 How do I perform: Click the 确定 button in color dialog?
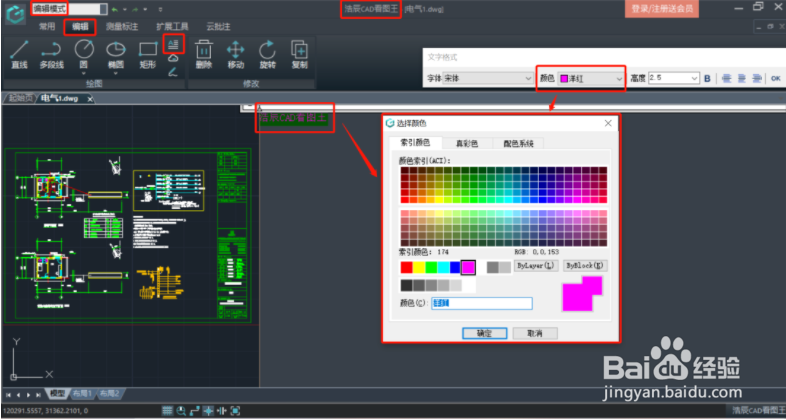484,333
